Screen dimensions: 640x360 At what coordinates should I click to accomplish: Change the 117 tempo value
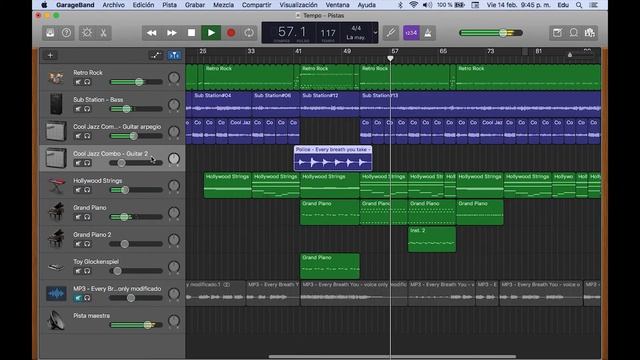coord(328,33)
